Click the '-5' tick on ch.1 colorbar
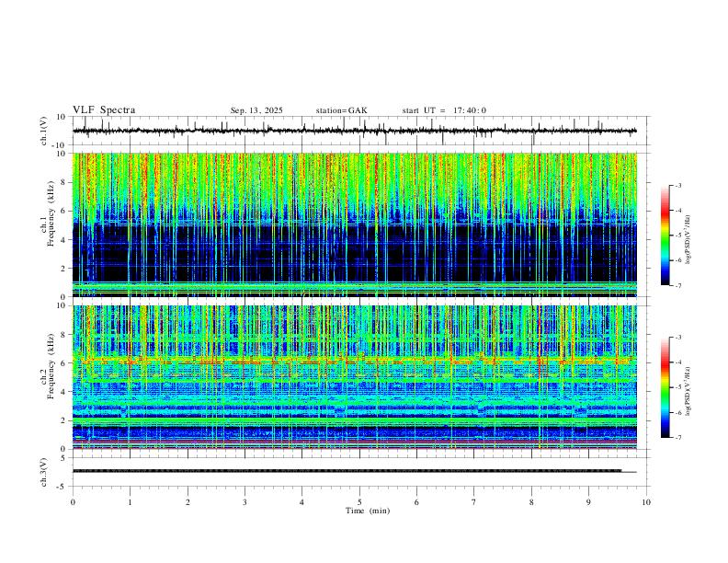Image resolution: width=728 pixels, height=563 pixels. point(677,236)
